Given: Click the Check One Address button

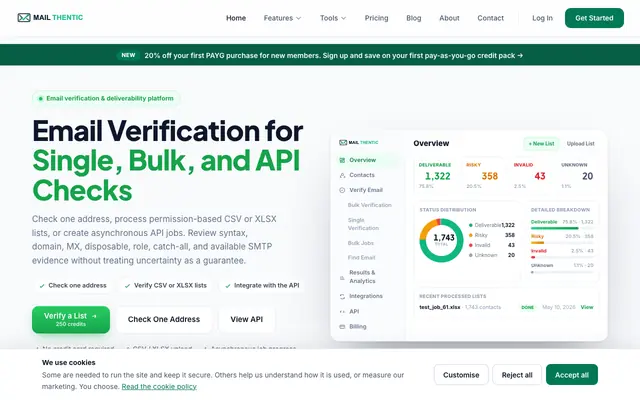Looking at the screenshot, I should (x=164, y=320).
